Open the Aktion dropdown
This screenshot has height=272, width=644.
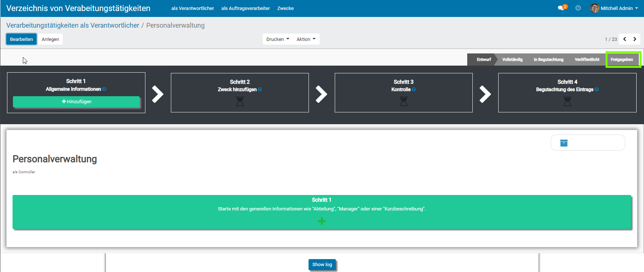pos(306,39)
